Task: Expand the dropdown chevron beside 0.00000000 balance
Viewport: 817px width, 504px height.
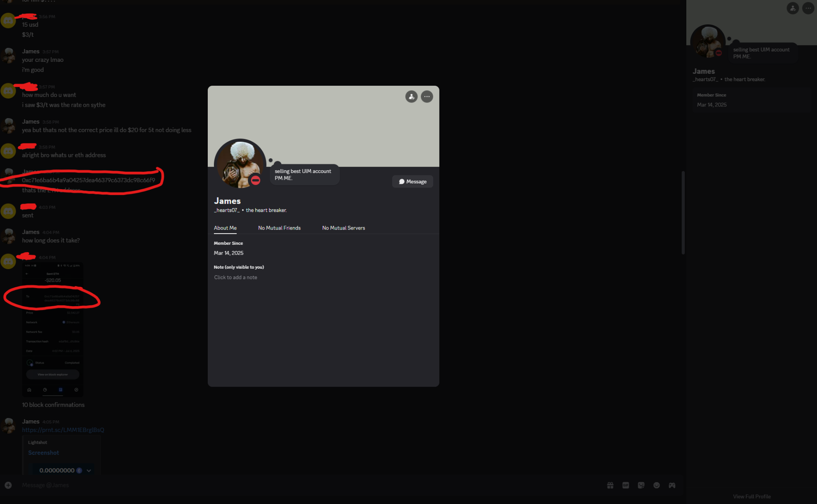Action: 89,471
